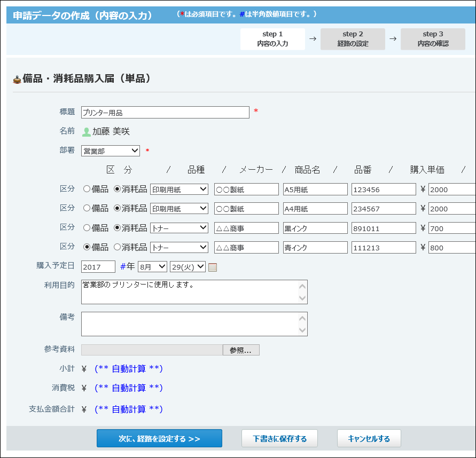
Task: Click the 購入単価 column header
Action: (427, 170)
